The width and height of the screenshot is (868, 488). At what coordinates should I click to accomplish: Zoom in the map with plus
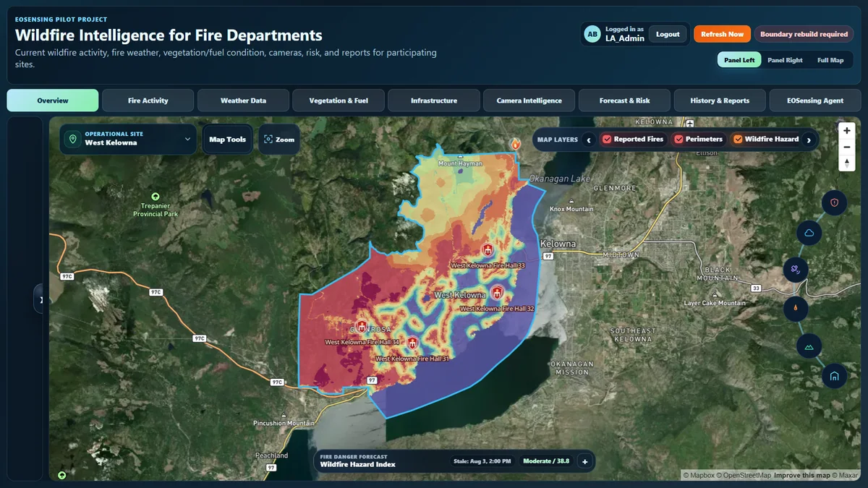coord(847,131)
